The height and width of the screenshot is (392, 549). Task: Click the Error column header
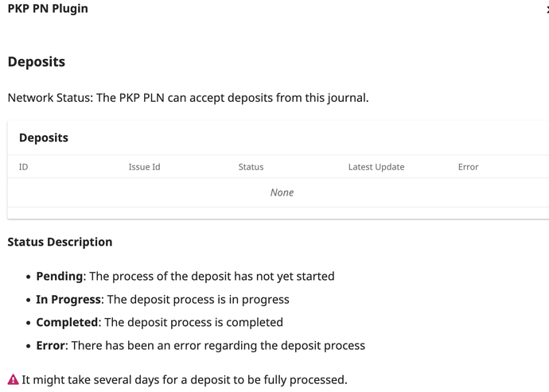point(468,167)
